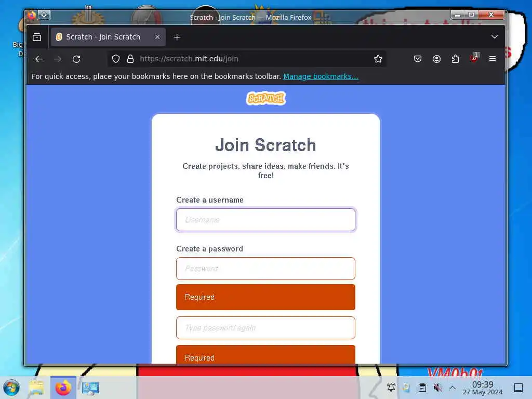Go back to the previous page

(39, 59)
